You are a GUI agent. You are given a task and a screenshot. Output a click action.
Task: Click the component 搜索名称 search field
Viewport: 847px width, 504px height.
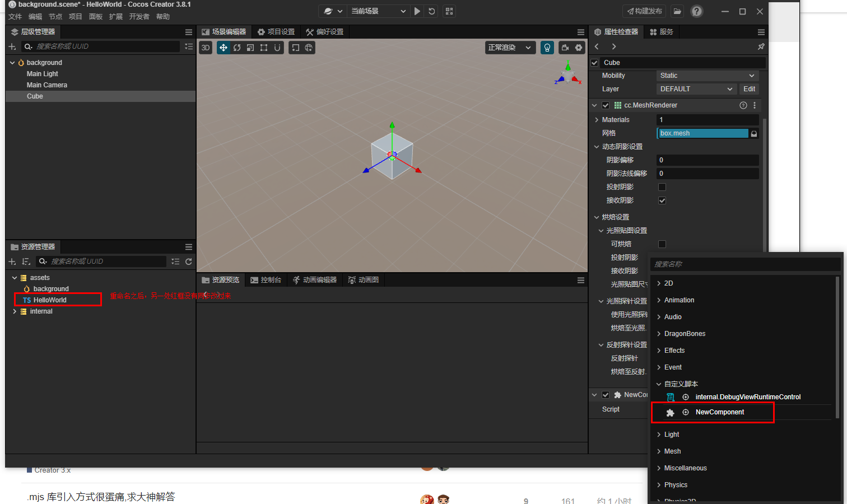pos(744,264)
